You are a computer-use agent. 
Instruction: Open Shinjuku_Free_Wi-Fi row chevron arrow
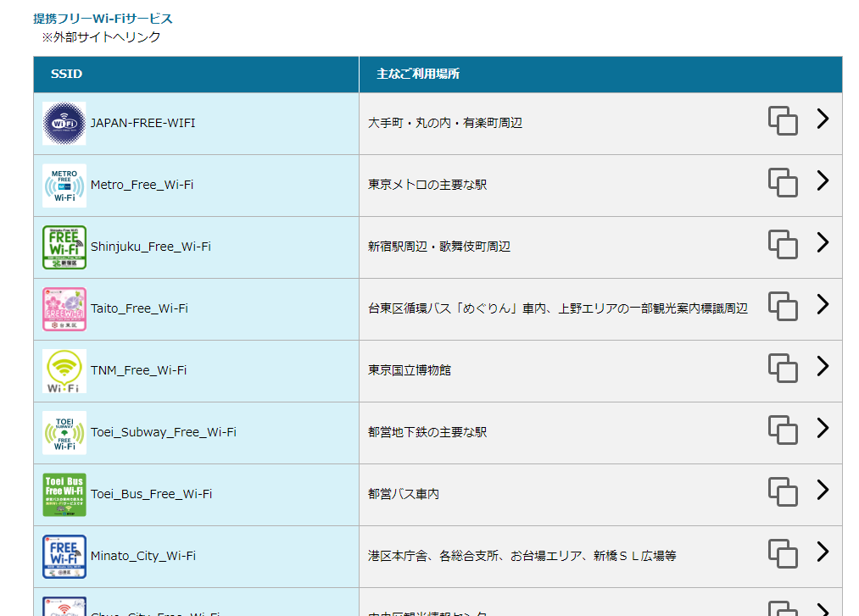point(823,242)
